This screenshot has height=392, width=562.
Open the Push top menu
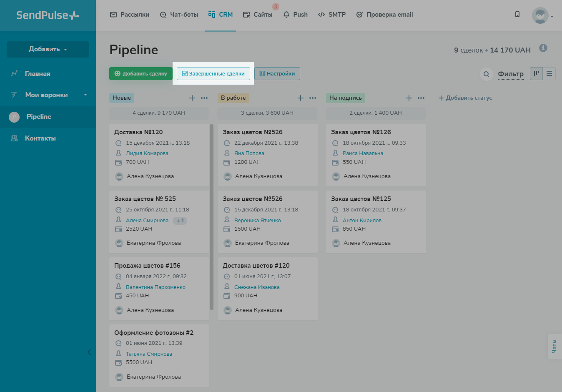(x=296, y=15)
